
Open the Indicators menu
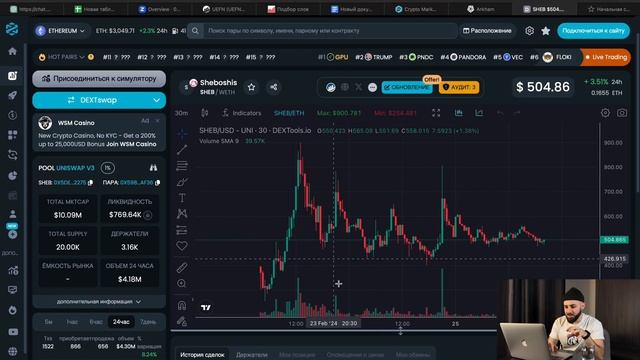click(x=242, y=113)
